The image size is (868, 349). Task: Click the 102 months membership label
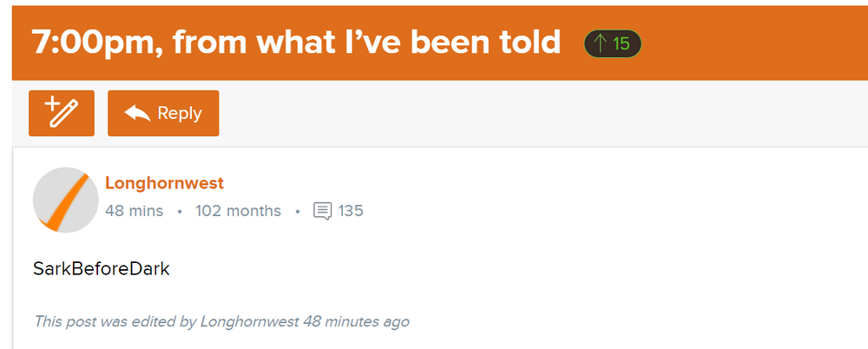238,211
